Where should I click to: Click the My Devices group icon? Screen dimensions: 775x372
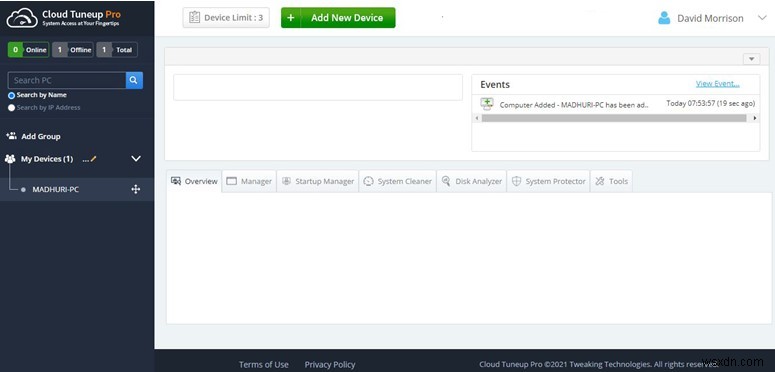(x=10, y=159)
